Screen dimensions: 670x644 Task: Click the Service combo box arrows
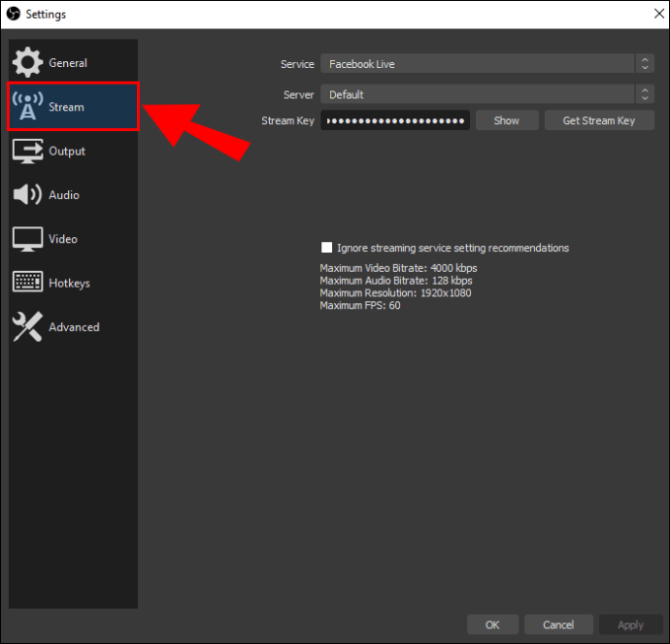pyautogui.click(x=645, y=64)
